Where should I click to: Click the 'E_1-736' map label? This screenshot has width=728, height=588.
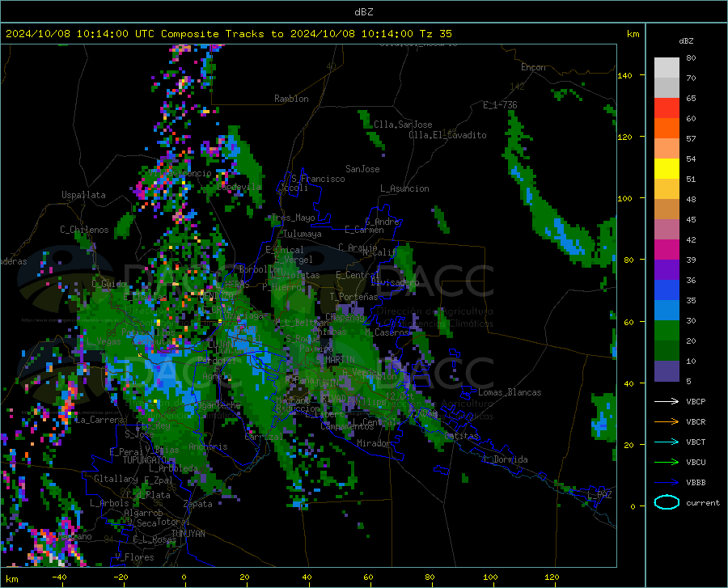(500, 105)
